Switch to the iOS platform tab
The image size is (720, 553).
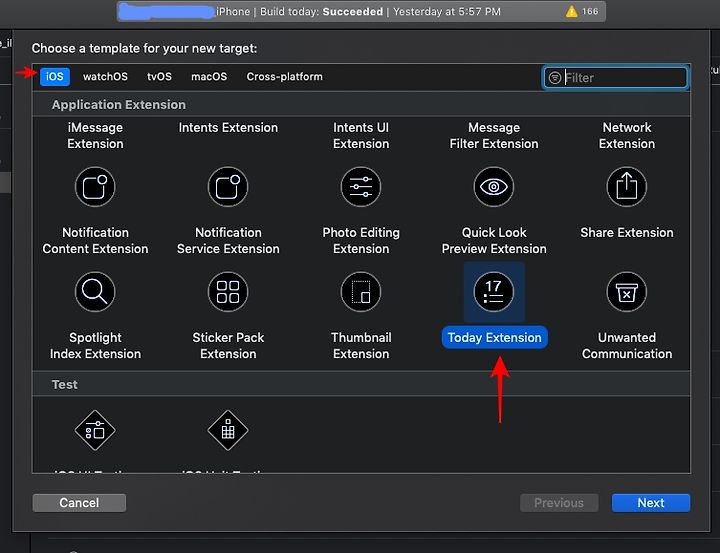[55, 77]
